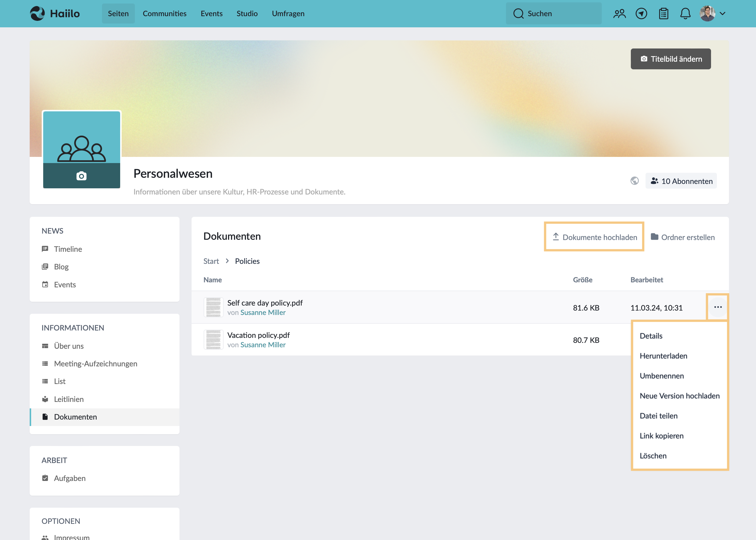The width and height of the screenshot is (756, 540).
Task: Toggle three-dot menu for Self care policy
Action: [718, 307]
